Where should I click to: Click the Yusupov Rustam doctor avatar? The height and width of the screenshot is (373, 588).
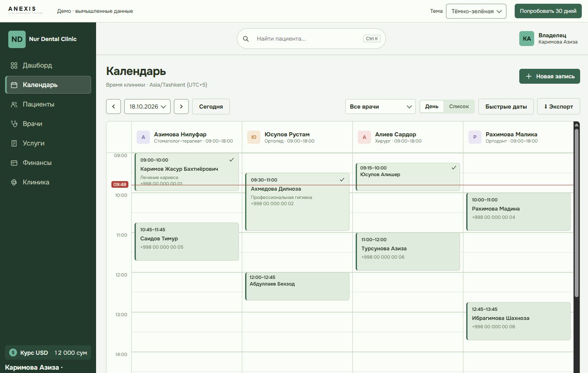pyautogui.click(x=254, y=137)
